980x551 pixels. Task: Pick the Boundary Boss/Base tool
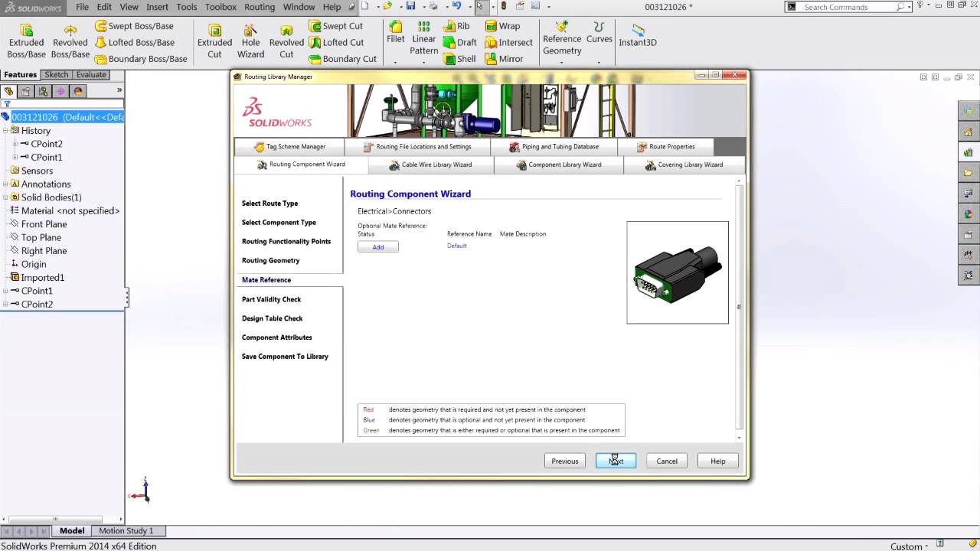141,59
